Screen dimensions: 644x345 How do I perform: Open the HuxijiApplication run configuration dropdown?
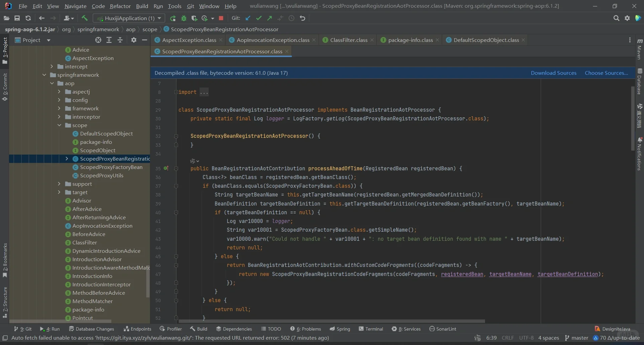[x=129, y=18]
